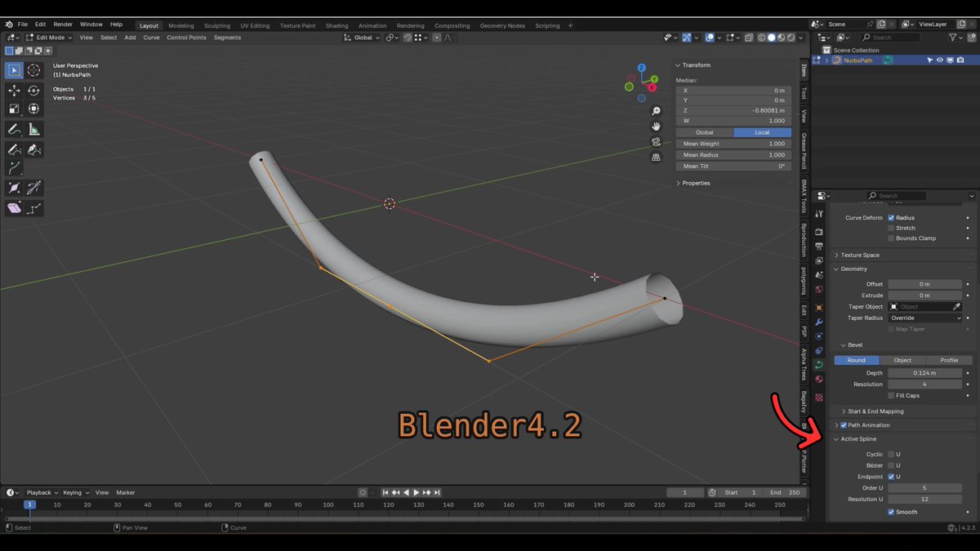Click the Pan view hand icon
Screen dimensions: 980x551
coord(656,127)
